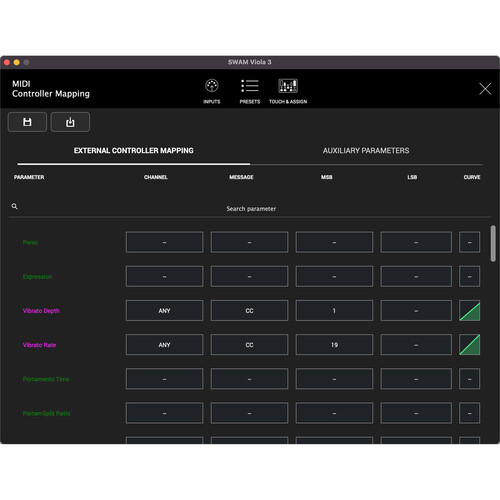Click the MSB box for Expression
The width and height of the screenshot is (500, 500).
click(x=334, y=276)
